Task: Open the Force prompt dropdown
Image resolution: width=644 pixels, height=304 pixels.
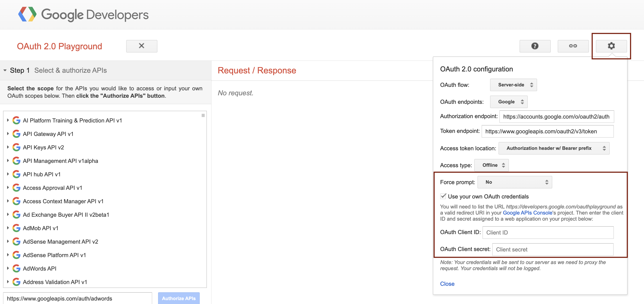Action: point(514,182)
